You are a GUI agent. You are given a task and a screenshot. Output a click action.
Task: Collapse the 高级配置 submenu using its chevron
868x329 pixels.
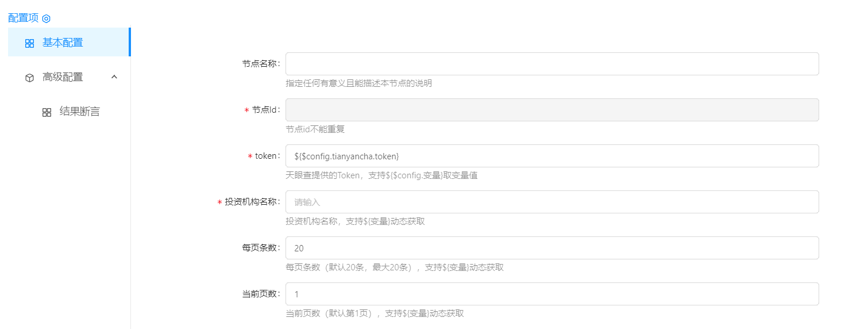point(114,76)
